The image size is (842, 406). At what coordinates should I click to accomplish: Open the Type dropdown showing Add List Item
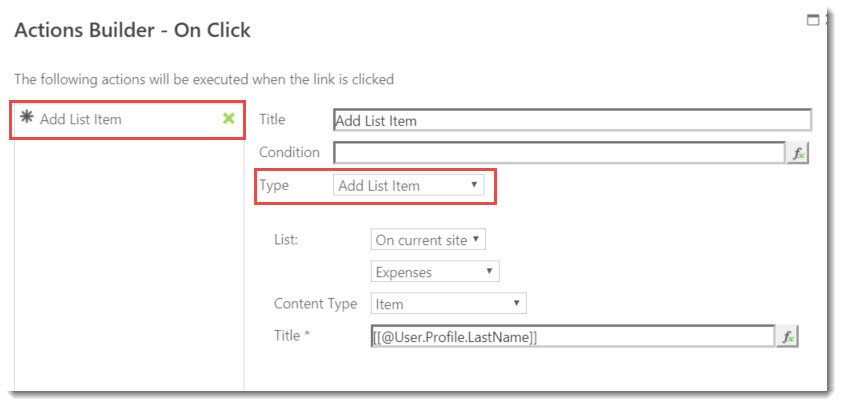pos(408,186)
